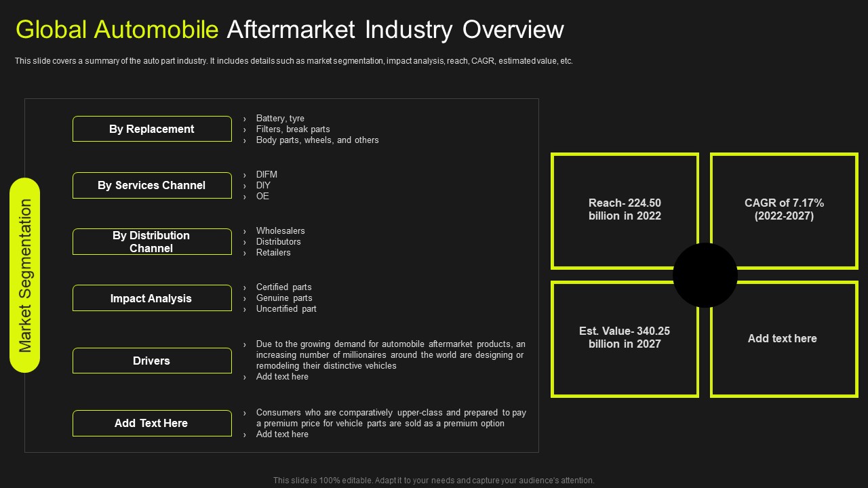Viewport: 868px width, 488px height.
Task: Select the growing demand drivers paragraph
Action: (x=391, y=355)
